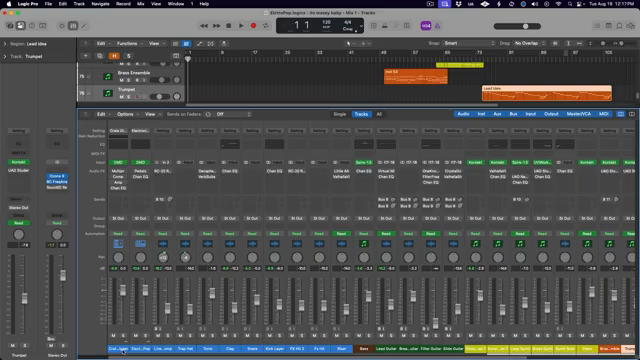Click the master volume slider in toolbar
Viewport: 640px width, 360px height.
click(517, 26)
